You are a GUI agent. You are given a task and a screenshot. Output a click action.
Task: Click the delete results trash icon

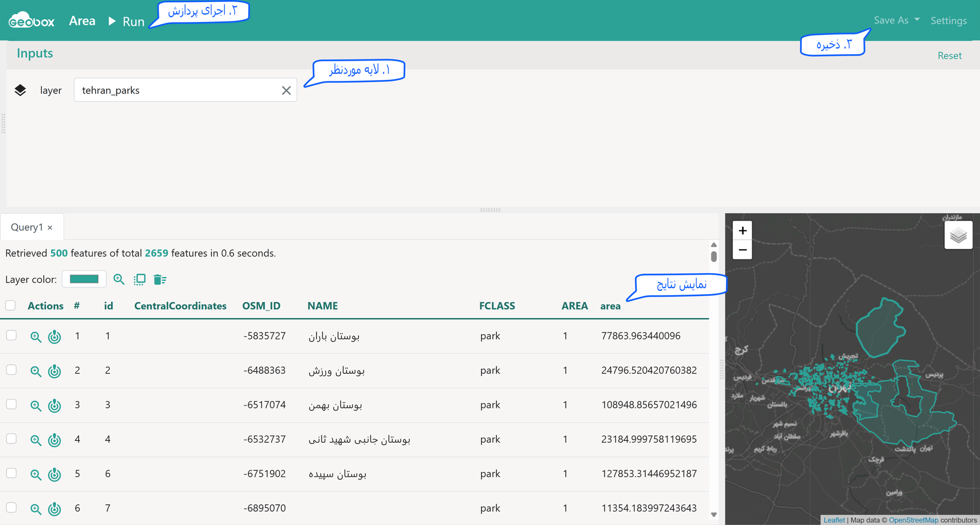[x=160, y=280]
